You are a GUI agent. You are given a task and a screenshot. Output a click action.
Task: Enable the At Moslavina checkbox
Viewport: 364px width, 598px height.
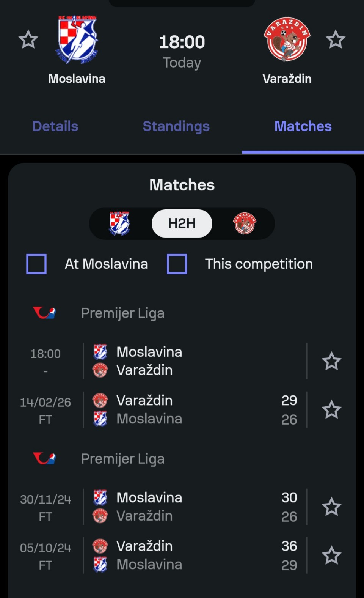36,264
